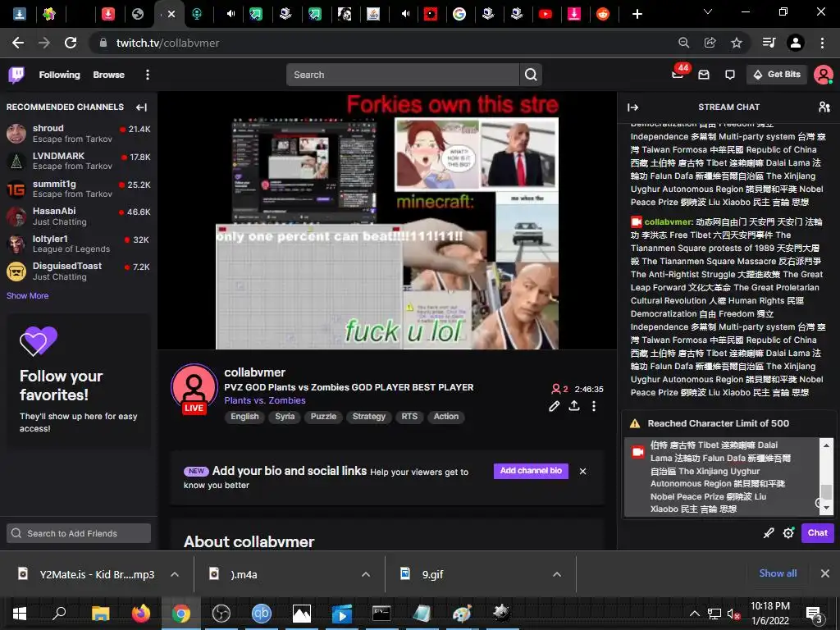840x630 pixels.
Task: Select the Syria tag
Action: [285, 417]
